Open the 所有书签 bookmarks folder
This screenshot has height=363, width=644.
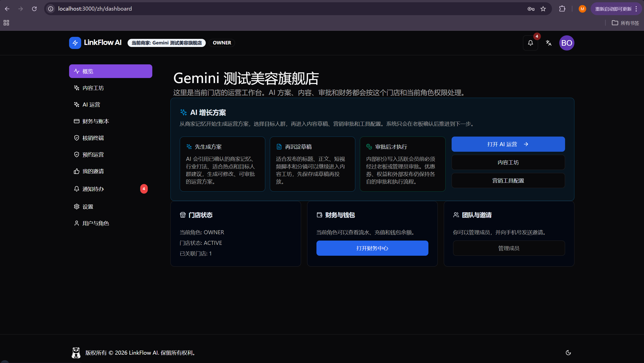(x=625, y=23)
